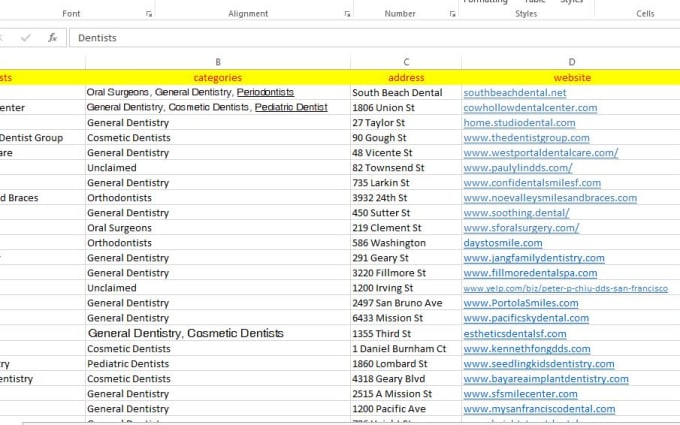Open the Number group dialog launcher
Image resolution: width=680 pixels, height=425 pixels.
(452, 14)
